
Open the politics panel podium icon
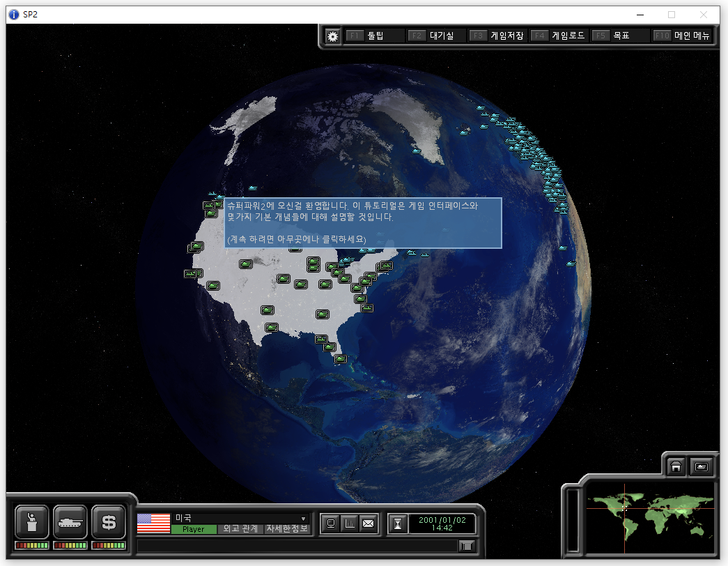[31, 522]
